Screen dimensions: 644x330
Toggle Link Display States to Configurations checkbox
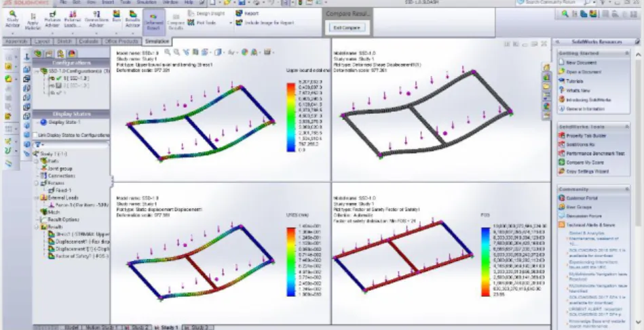pyautogui.click(x=35, y=135)
